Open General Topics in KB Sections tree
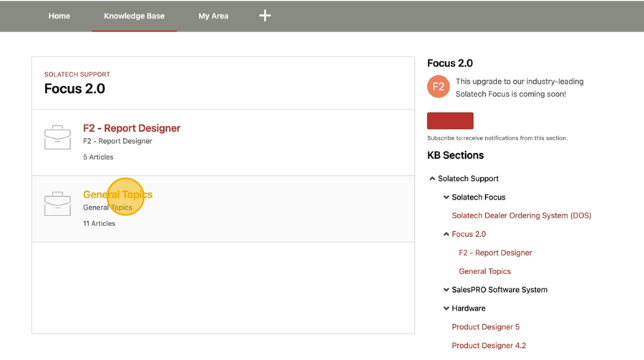Screen dimensions: 644x360 pyautogui.click(x=484, y=271)
